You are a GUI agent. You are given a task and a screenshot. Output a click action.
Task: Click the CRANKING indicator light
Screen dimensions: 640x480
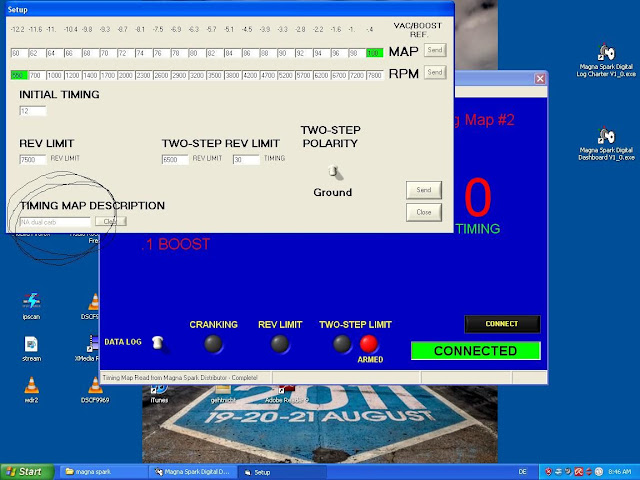tap(213, 344)
